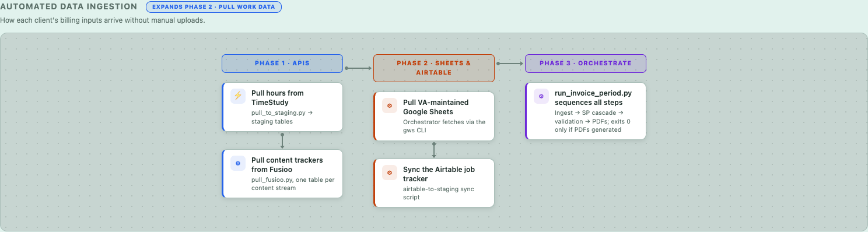Screen dimensions: 868x232
Task: Select the Phase 3 · Orchestrate header
Action: click(586, 64)
